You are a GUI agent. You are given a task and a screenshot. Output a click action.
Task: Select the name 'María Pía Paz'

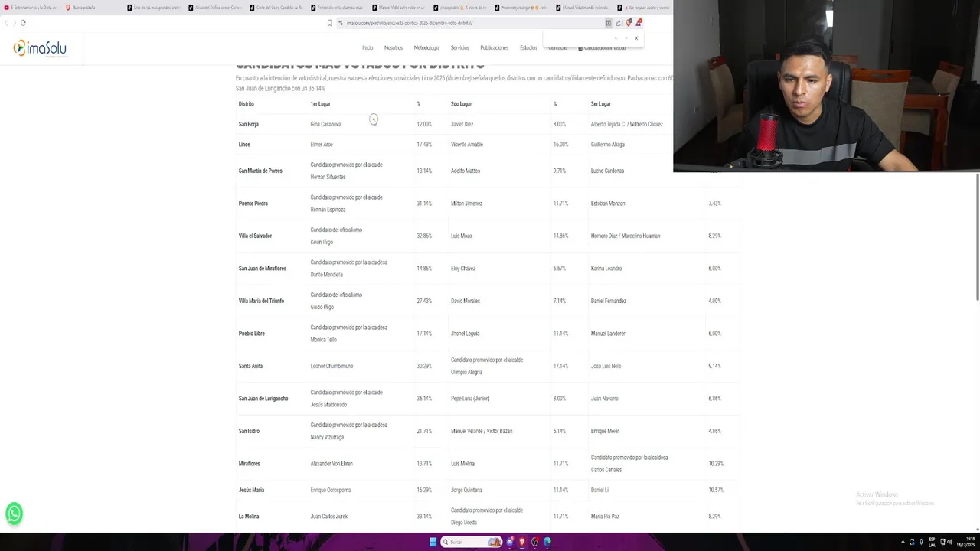tap(605, 517)
